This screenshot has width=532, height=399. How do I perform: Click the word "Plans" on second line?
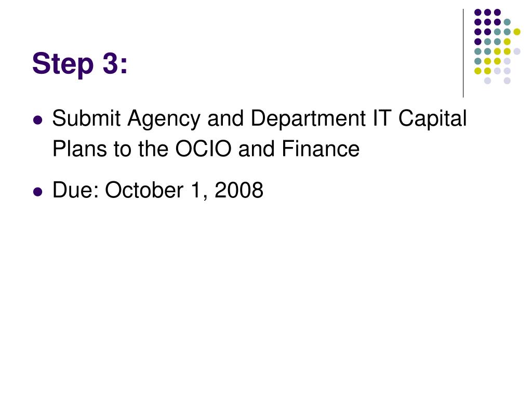[x=79, y=149]
